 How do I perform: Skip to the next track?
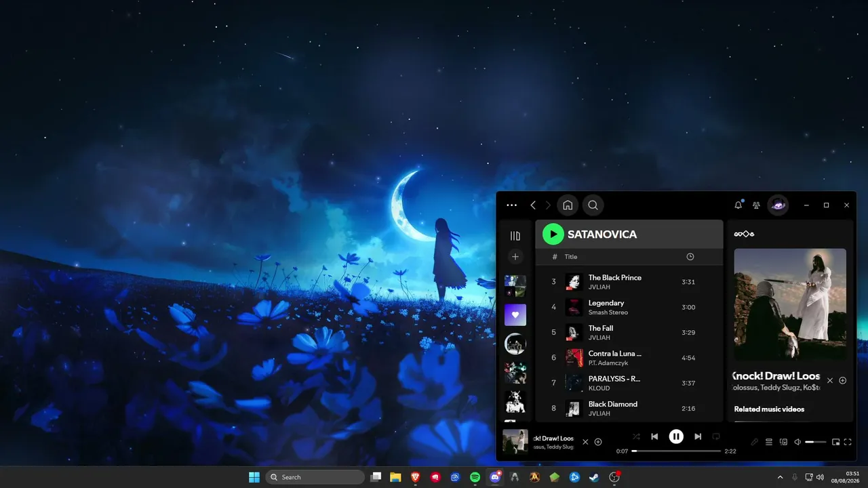coord(698,437)
